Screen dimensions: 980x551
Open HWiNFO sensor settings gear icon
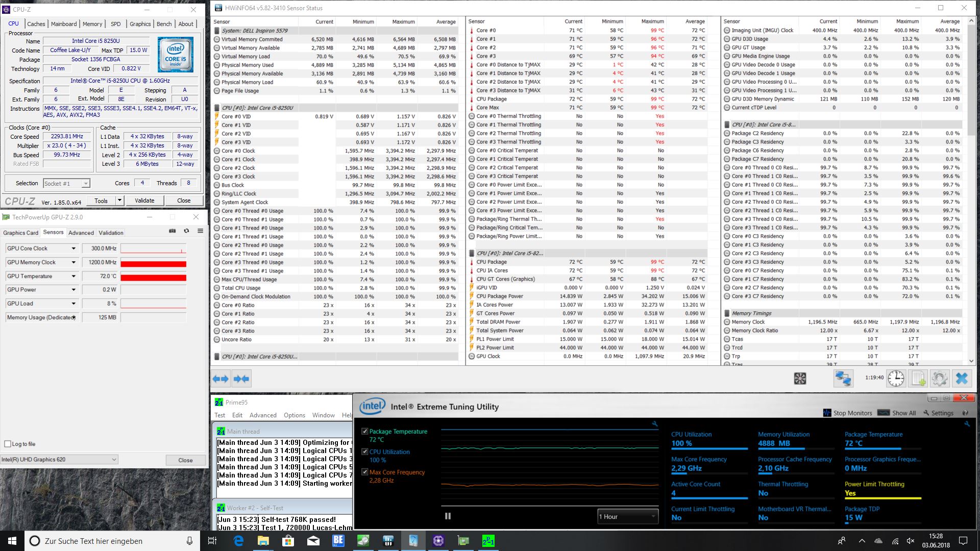940,379
